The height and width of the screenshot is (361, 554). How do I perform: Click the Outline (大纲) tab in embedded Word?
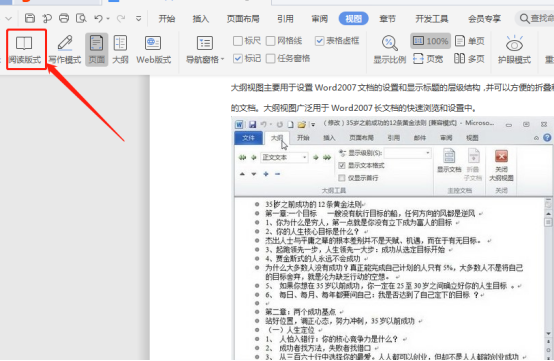tap(277, 138)
